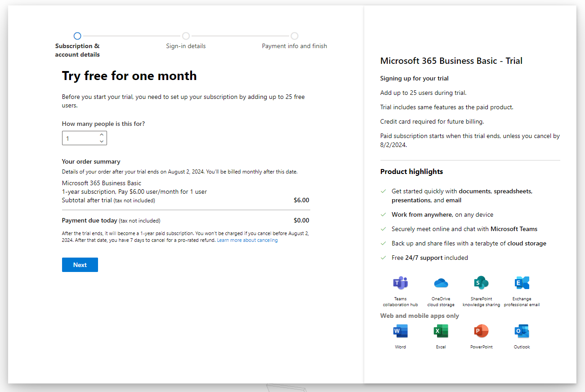Click the Payment info and finish label
Screen dimensions: 585x392
click(295, 46)
